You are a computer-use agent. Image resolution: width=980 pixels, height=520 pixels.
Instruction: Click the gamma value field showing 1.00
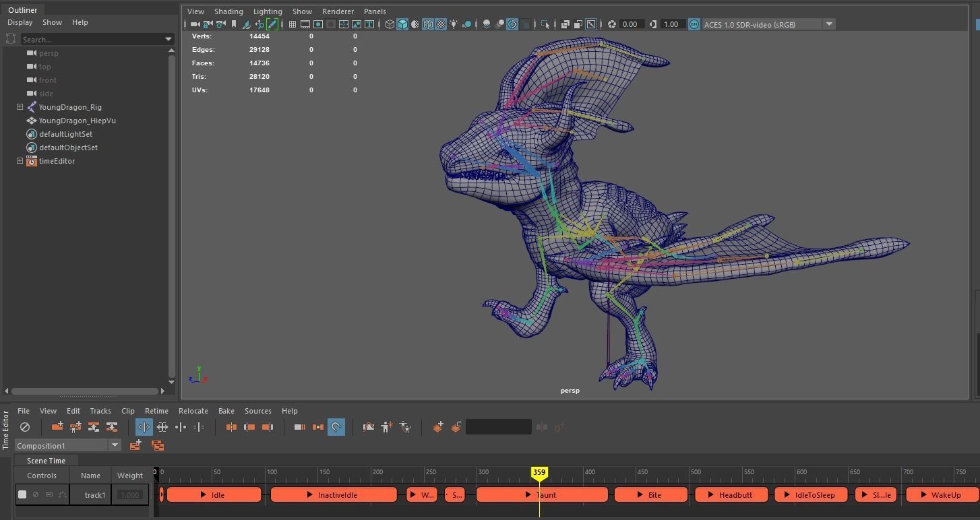coord(672,24)
